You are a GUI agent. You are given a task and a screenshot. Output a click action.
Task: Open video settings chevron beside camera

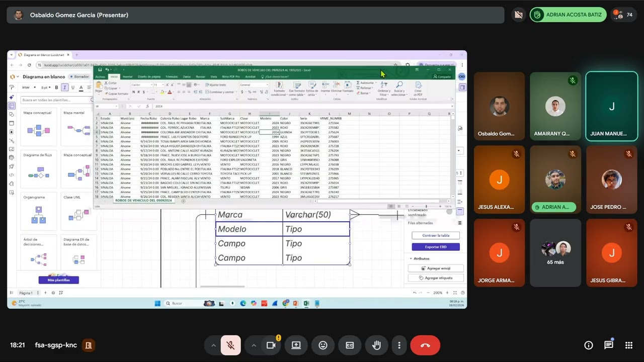point(254,345)
